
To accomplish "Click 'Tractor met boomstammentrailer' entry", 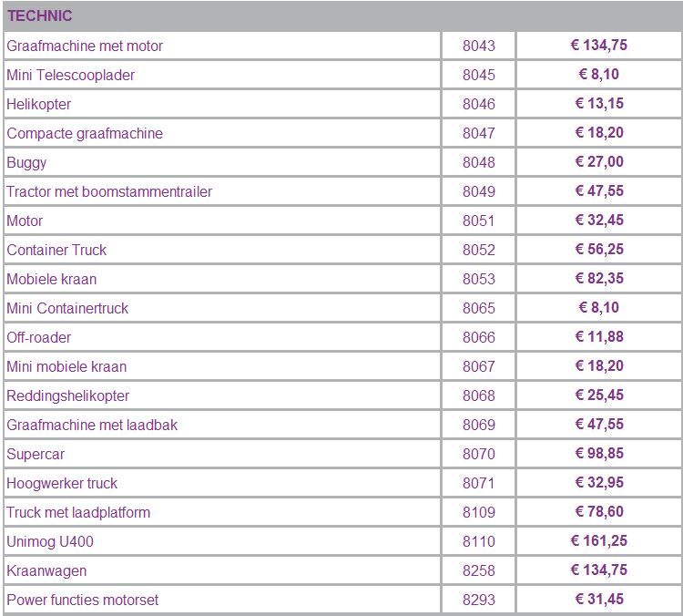I will (x=109, y=192).
